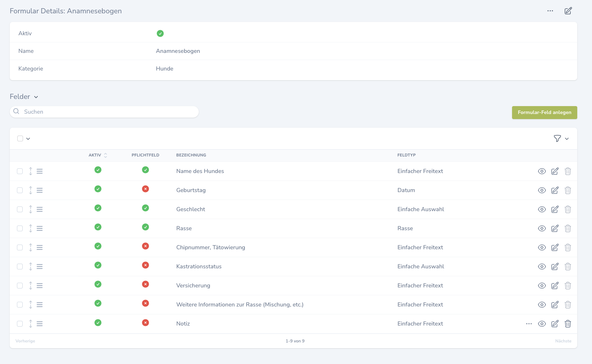This screenshot has height=364, width=592.
Task: Delete the Notiz field
Action: point(568,324)
